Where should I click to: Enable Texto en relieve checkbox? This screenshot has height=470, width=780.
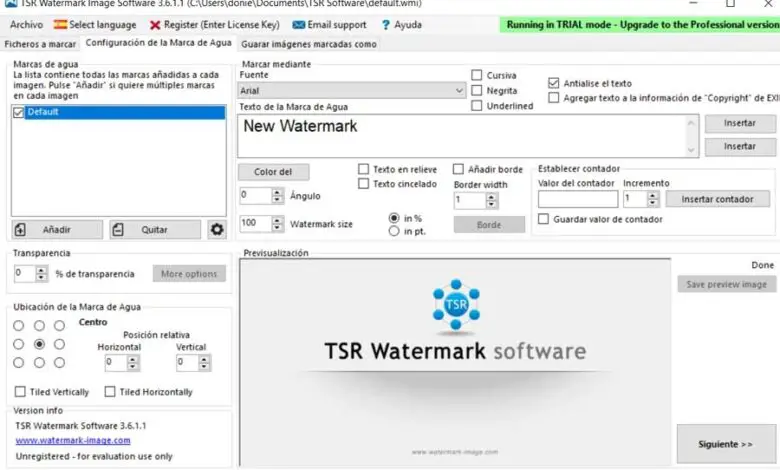(364, 169)
